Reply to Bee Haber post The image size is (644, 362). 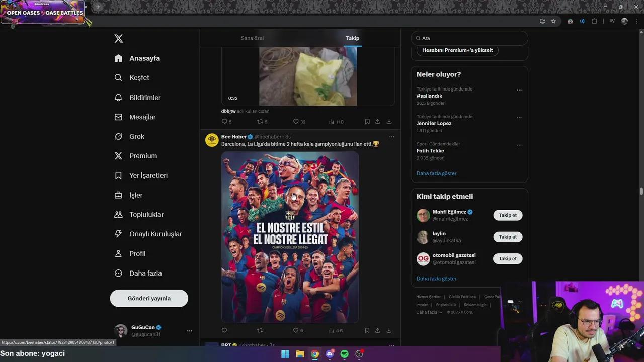tap(224, 331)
